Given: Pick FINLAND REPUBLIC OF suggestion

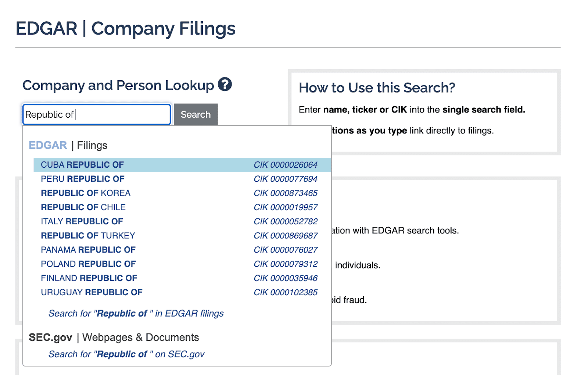Looking at the screenshot, I should coord(89,278).
